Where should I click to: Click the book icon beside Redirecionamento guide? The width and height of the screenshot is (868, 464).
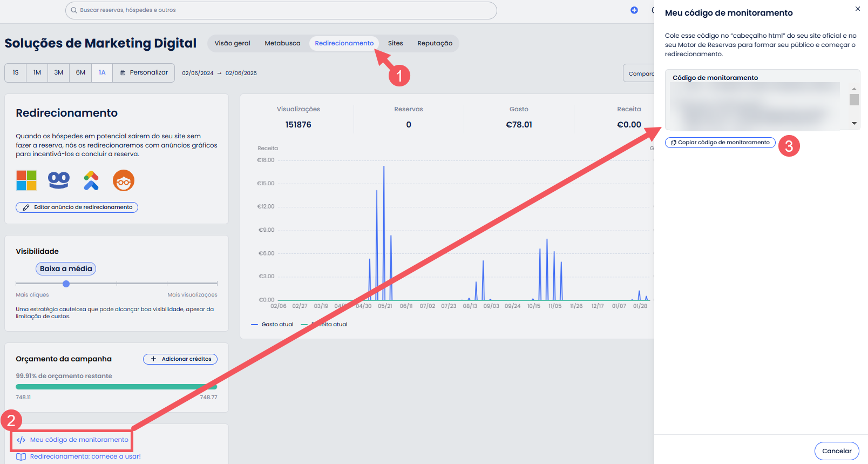(x=21, y=456)
